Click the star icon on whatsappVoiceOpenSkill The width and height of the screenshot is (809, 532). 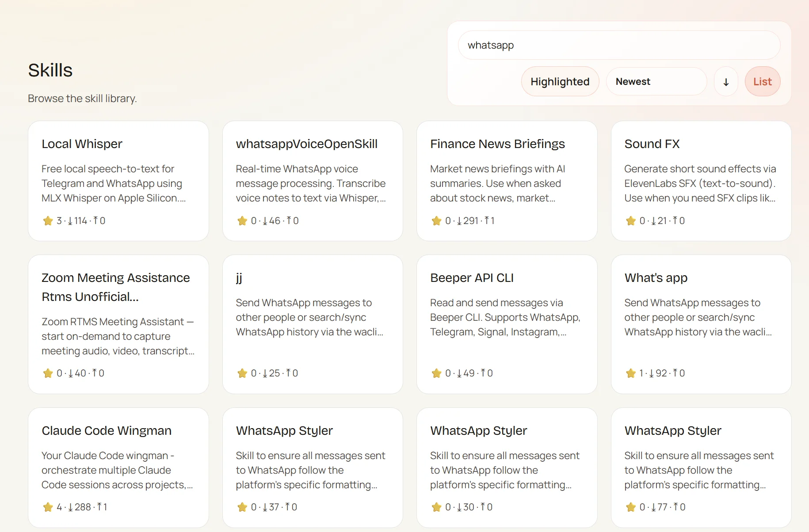(242, 220)
